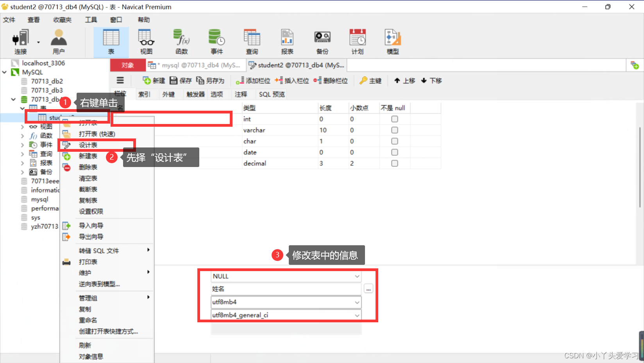The image size is (644, 363).
Task: Open the 报表 reports icon
Action: pyautogui.click(x=287, y=42)
